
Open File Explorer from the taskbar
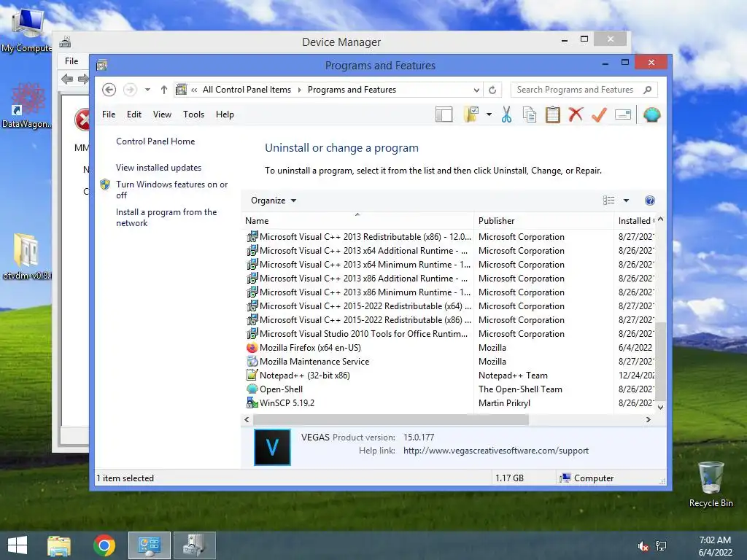click(58, 545)
